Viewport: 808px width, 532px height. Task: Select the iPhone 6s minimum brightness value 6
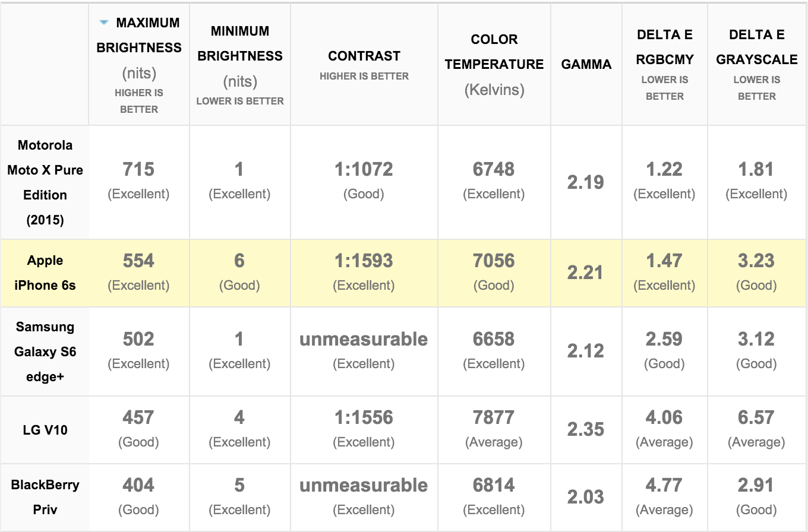tap(239, 261)
